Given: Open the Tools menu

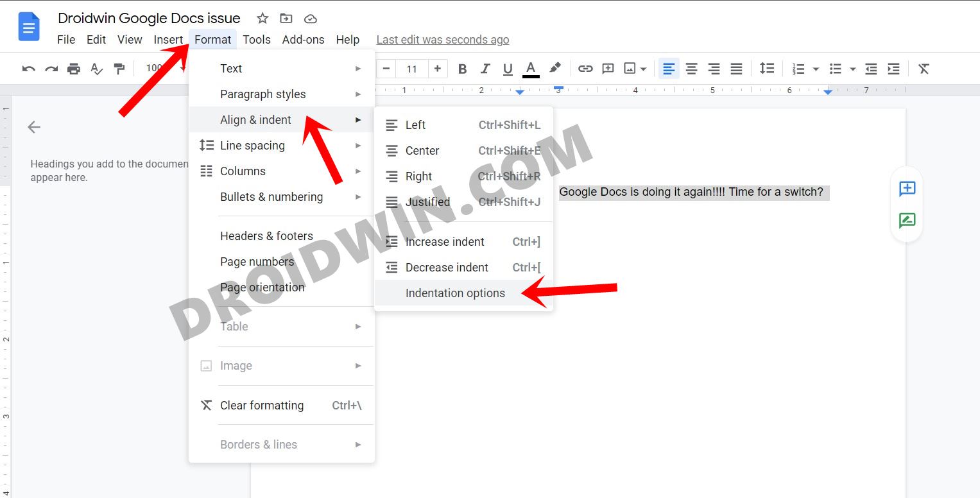Looking at the screenshot, I should pyautogui.click(x=257, y=40).
